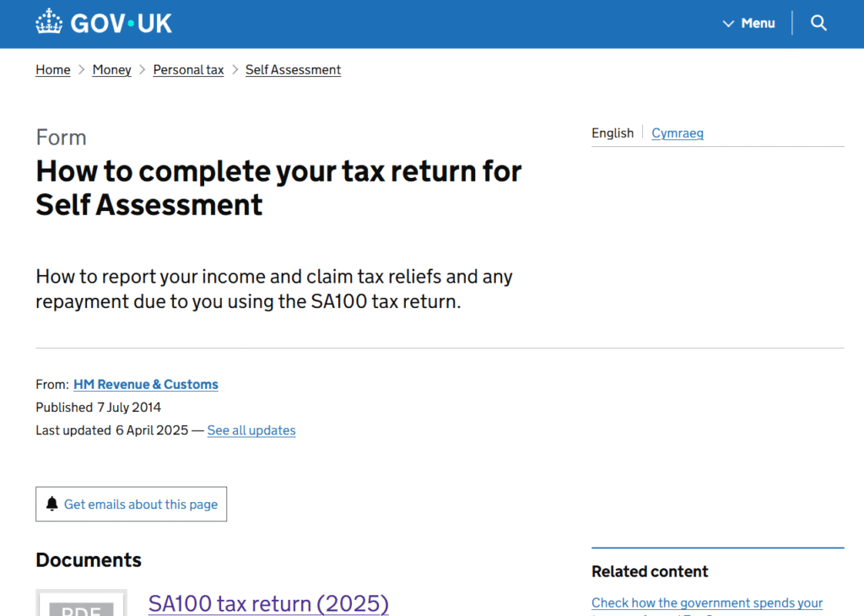Click the Documents section heading
Image resolution: width=864 pixels, height=616 pixels.
(89, 560)
